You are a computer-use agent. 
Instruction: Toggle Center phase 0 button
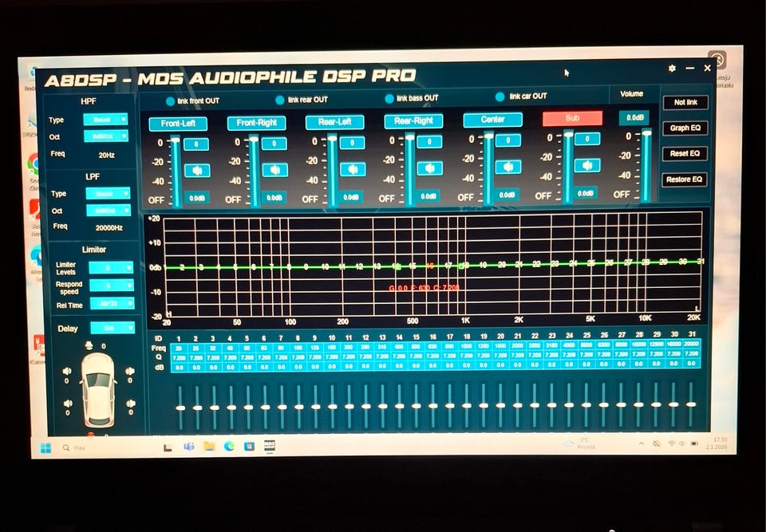[508, 140]
